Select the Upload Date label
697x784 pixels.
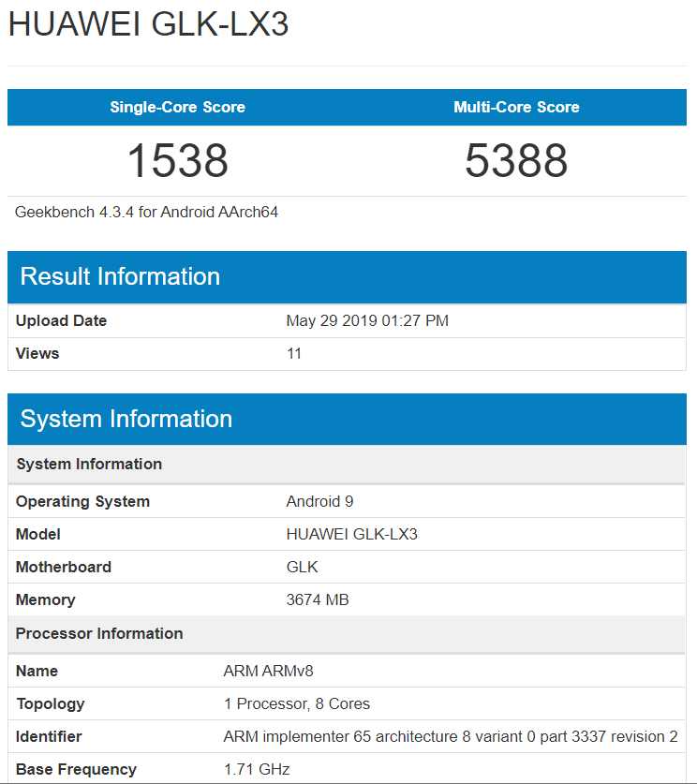[x=62, y=320]
